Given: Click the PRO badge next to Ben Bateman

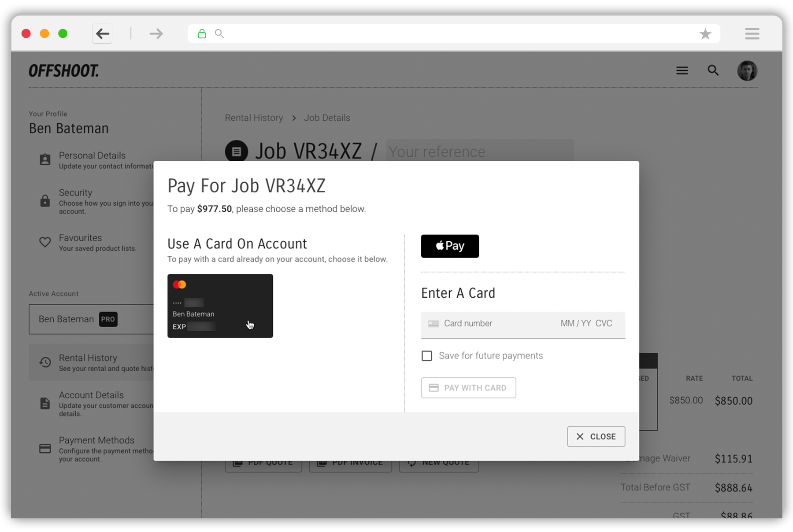Looking at the screenshot, I should [108, 319].
